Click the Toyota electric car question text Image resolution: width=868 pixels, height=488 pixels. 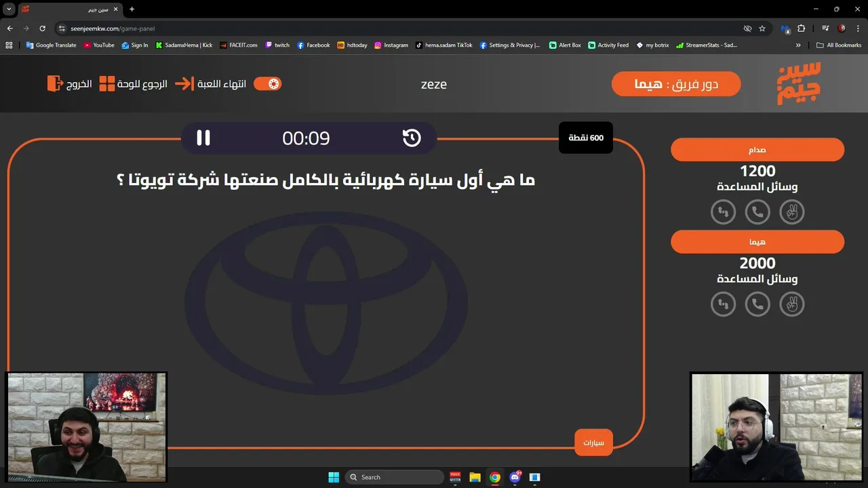coord(326,180)
